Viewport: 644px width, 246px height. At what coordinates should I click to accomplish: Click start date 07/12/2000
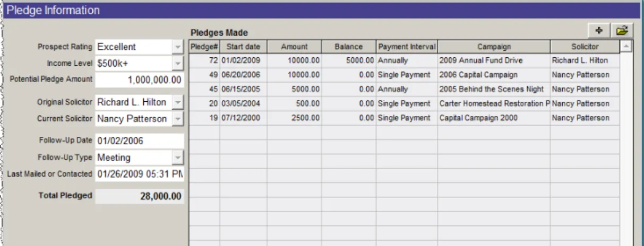click(243, 118)
